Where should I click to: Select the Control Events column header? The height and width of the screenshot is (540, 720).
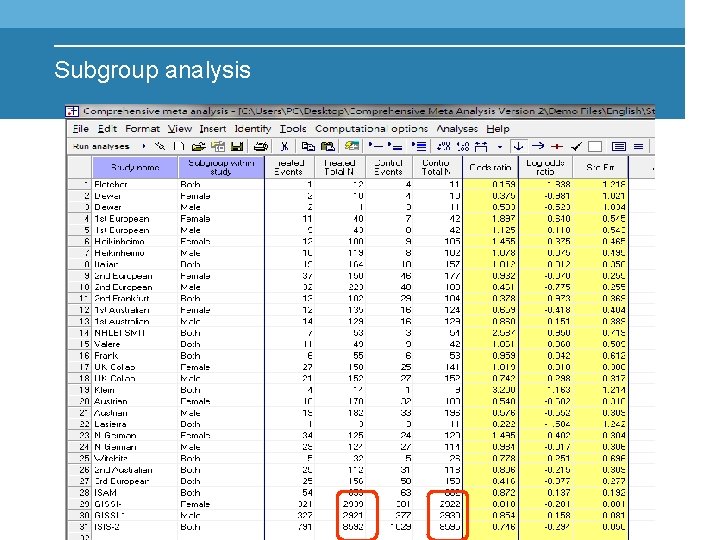388,167
